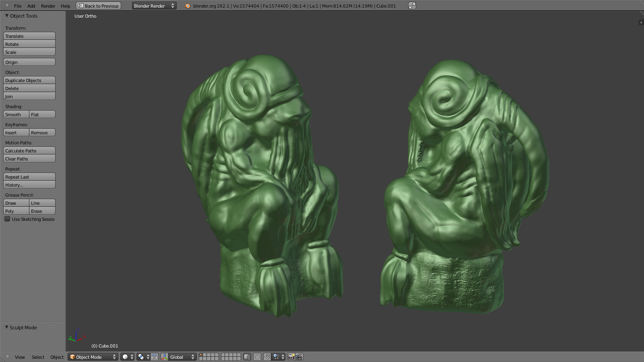The height and width of the screenshot is (362, 644).
Task: Open the Blender Render engine dropdown
Action: tap(154, 6)
